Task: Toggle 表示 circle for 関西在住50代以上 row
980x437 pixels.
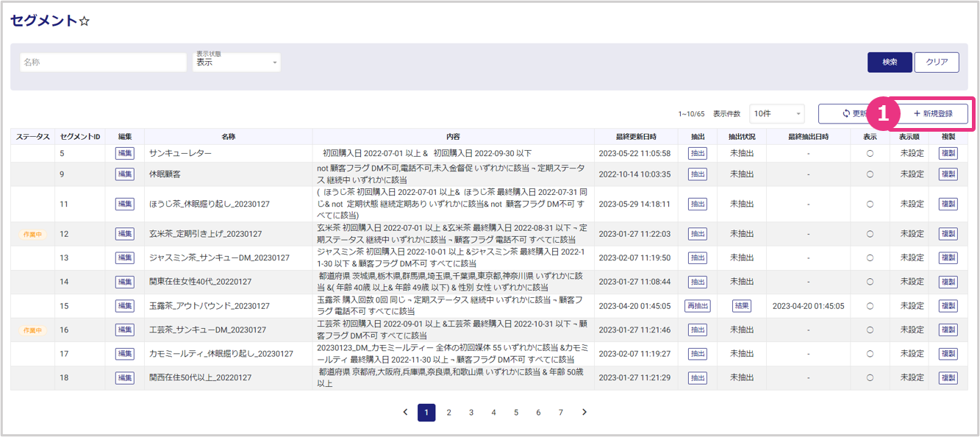Action: [870, 377]
